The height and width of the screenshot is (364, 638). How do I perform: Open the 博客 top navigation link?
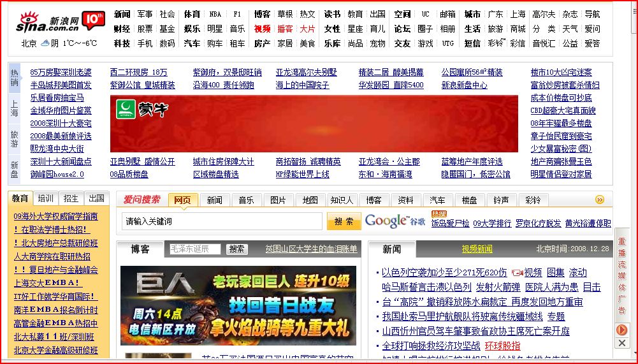(262, 14)
